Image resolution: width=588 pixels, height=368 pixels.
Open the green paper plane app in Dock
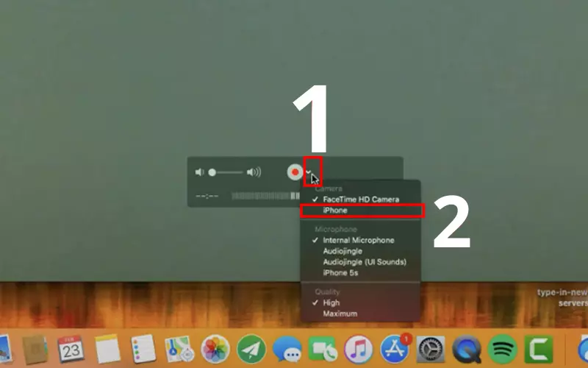point(251,349)
